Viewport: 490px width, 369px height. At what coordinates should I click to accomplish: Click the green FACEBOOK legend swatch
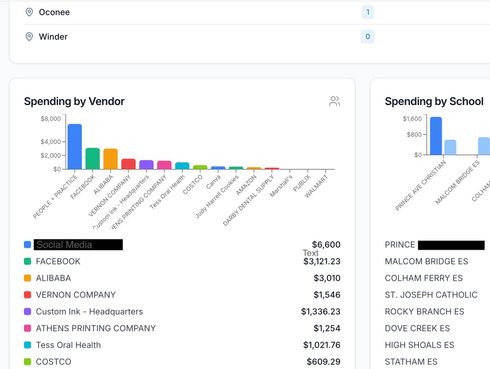click(x=28, y=261)
